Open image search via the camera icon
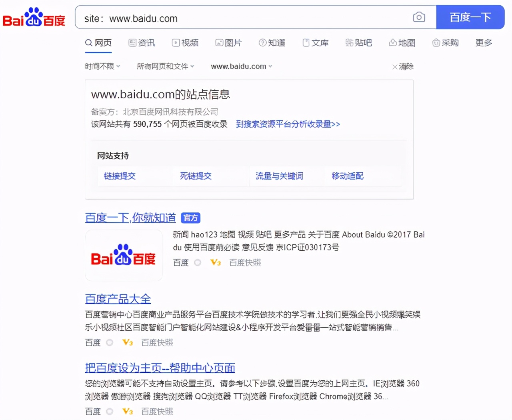Screen dimensions: 512x420 [419, 17]
